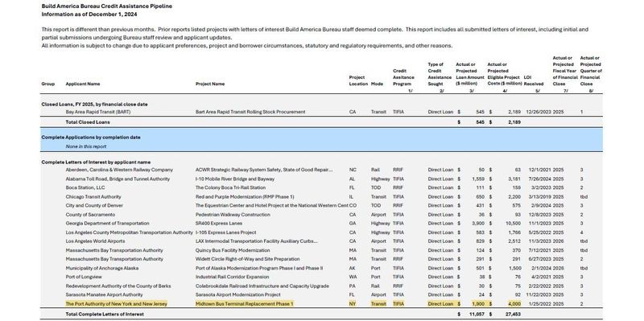
Task: Click 'The Colony Boca Tri-Rail Station' project cell
Action: tap(230, 187)
